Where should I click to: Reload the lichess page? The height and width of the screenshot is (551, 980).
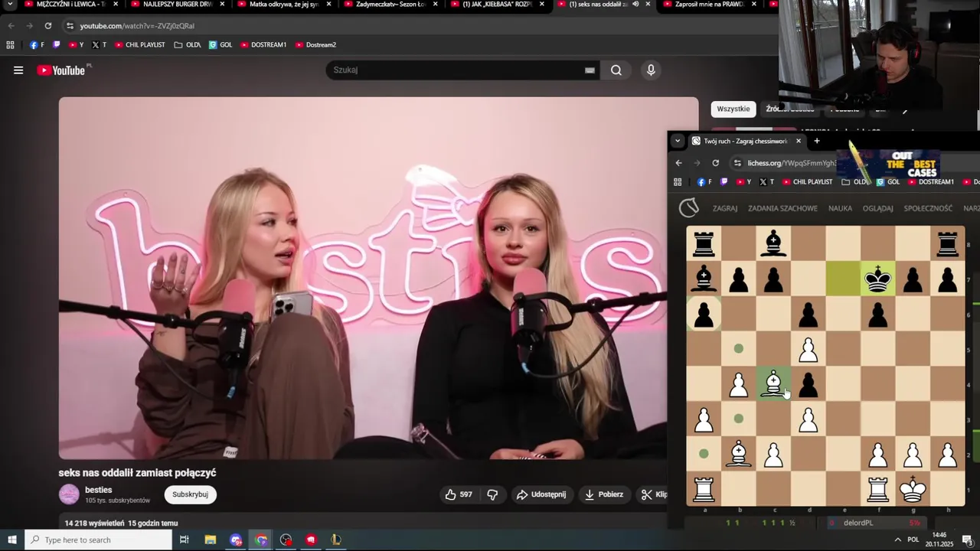click(715, 163)
